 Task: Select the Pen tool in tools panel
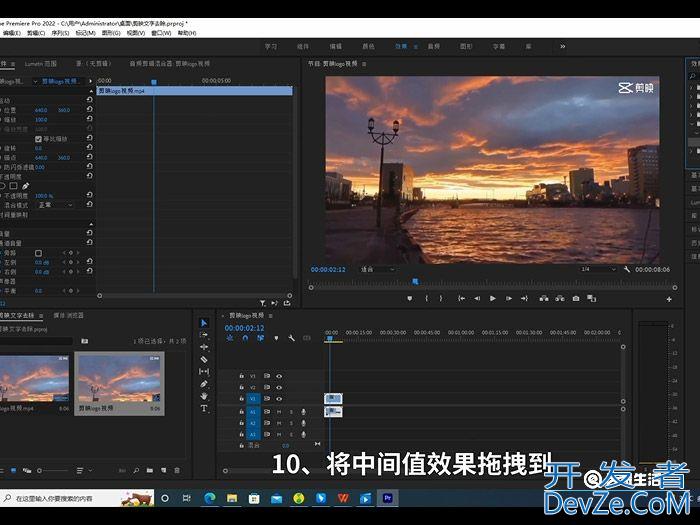204,384
